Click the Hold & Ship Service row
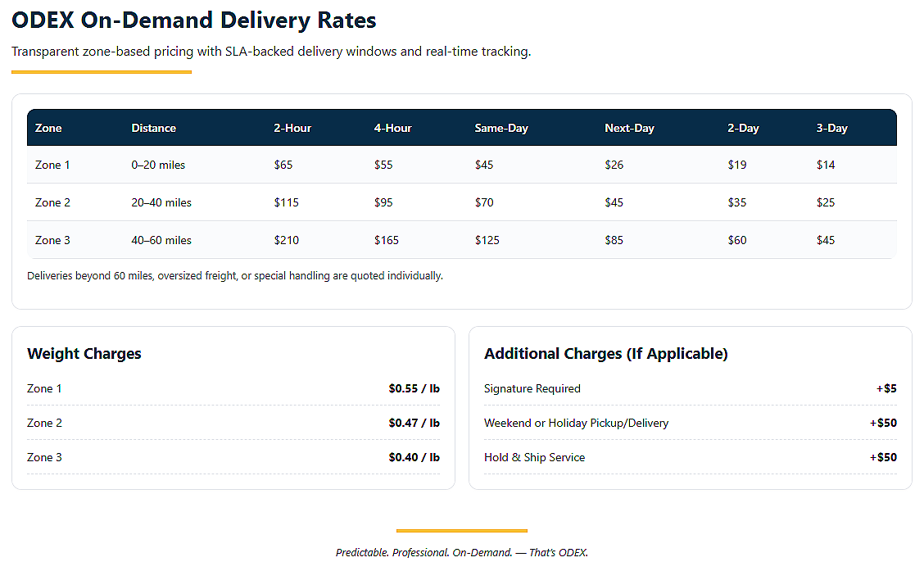The image size is (924, 571). pos(690,457)
